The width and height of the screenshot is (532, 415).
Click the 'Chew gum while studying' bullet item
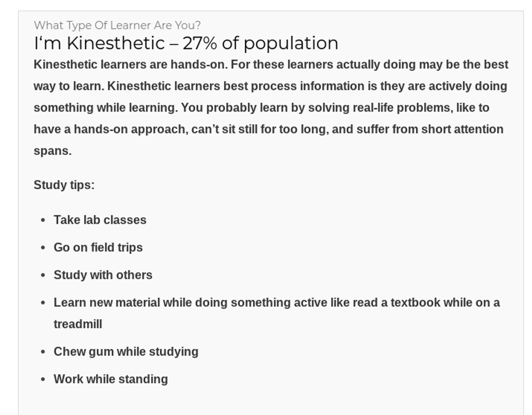click(126, 352)
